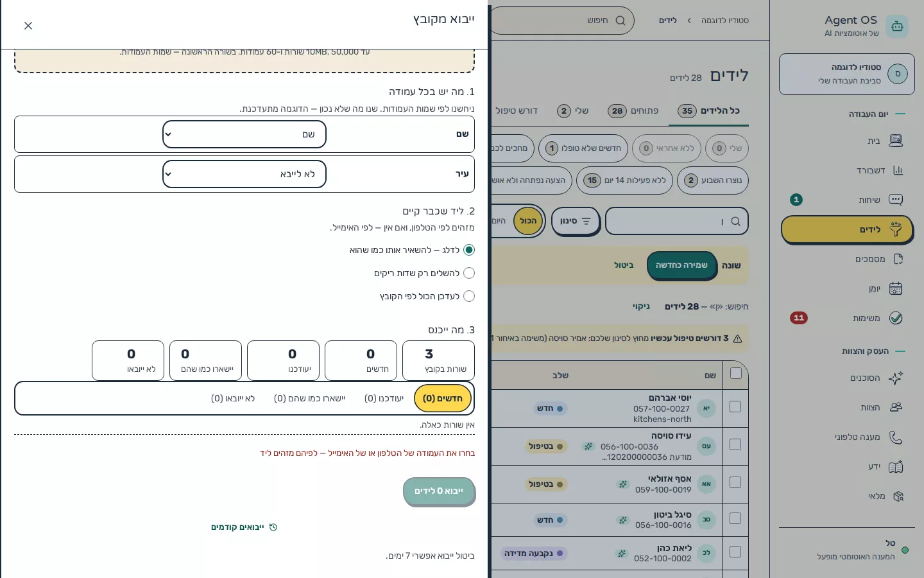The image size is (924, 578).
Task: Click the search magnifier in leads filter
Action: pyautogui.click(x=736, y=221)
